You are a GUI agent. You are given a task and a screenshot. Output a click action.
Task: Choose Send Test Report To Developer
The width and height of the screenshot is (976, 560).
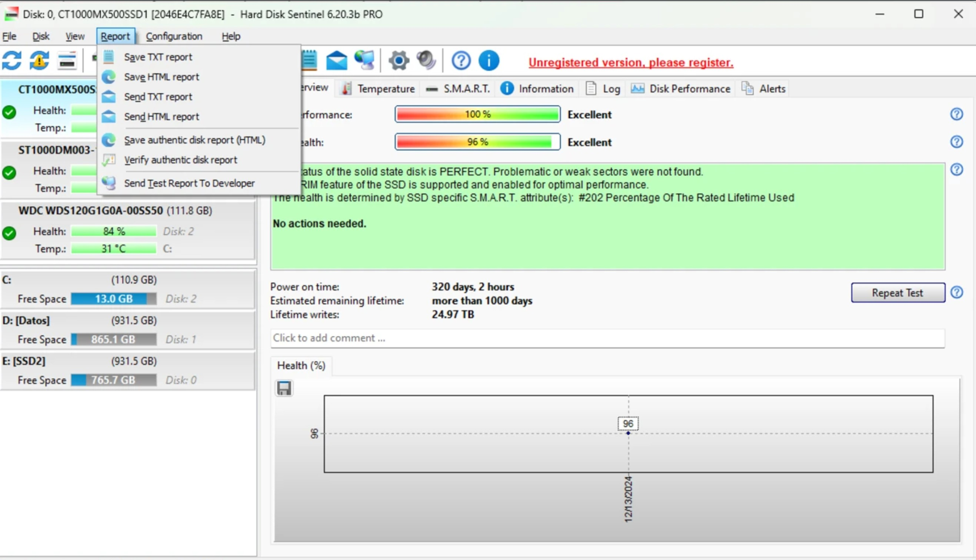click(x=199, y=183)
